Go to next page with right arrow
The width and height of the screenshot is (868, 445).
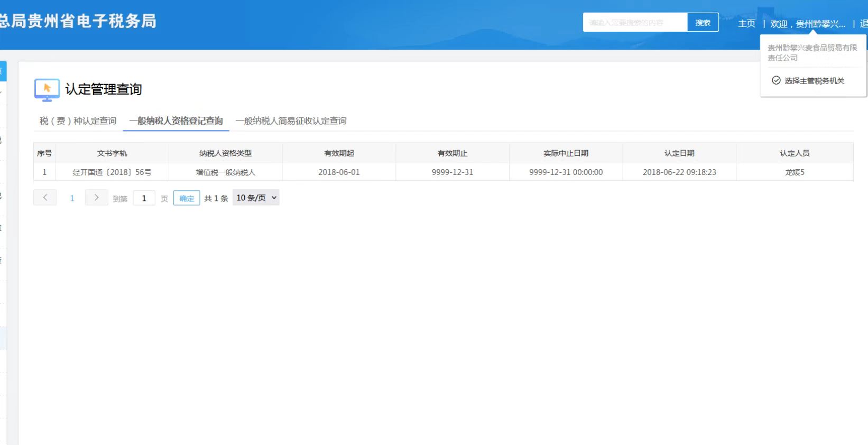96,198
